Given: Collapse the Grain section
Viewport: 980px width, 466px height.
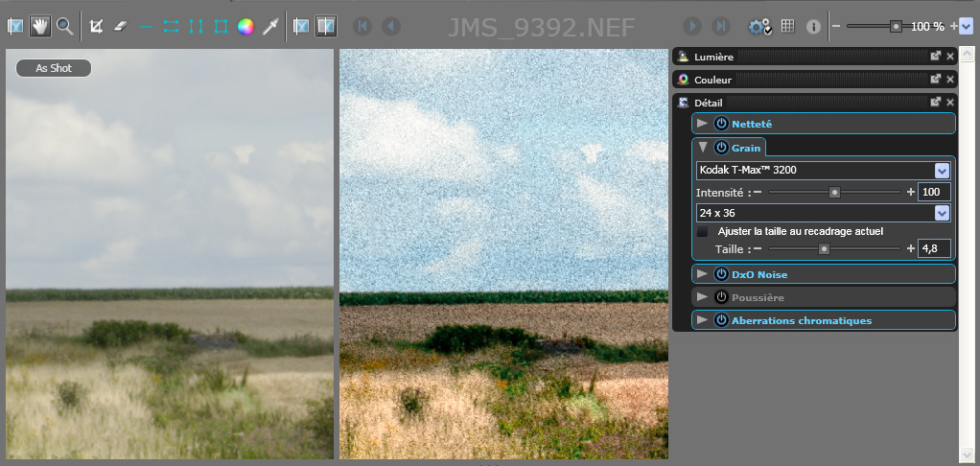Looking at the screenshot, I should (703, 148).
